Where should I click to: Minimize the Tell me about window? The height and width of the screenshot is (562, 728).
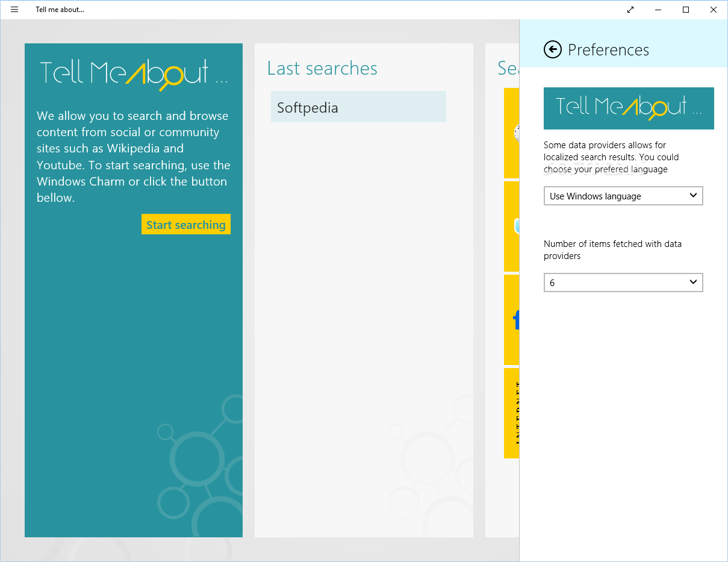click(x=658, y=10)
